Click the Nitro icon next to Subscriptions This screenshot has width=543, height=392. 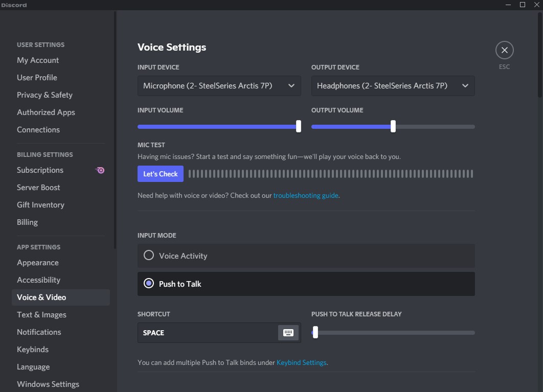click(100, 170)
